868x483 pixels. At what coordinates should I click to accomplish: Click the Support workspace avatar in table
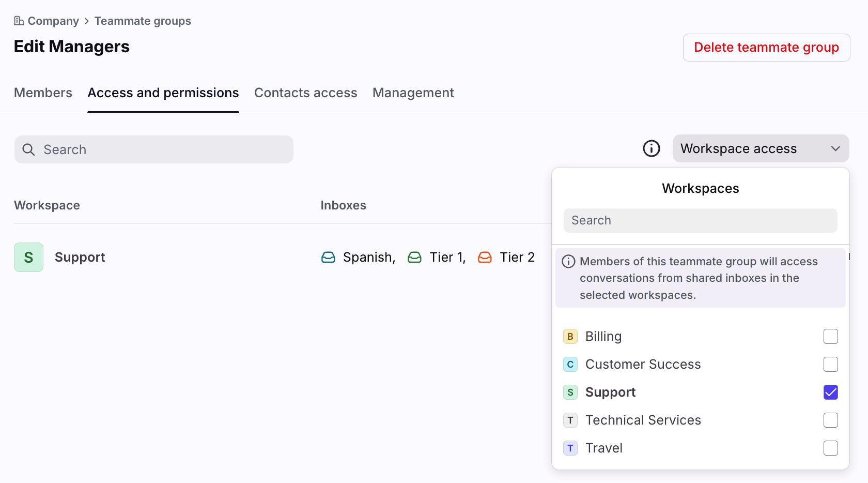coord(28,258)
